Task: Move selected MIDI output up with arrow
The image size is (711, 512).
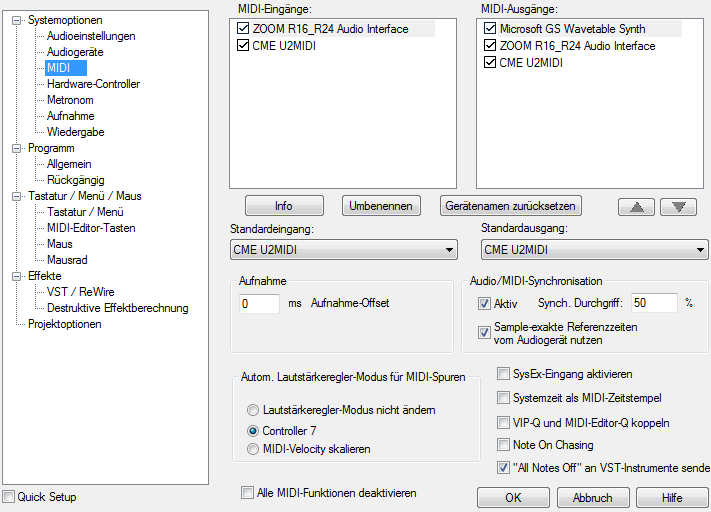Action: pos(636,206)
